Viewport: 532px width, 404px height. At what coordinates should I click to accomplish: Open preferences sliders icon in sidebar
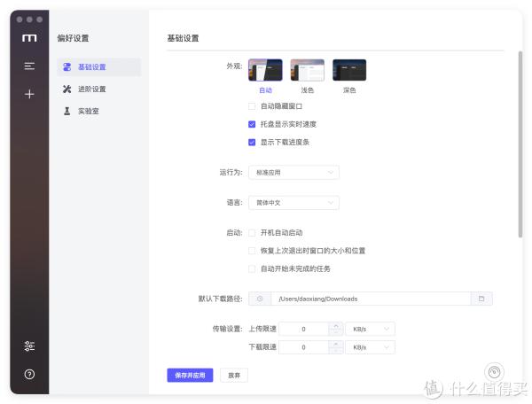click(x=29, y=346)
